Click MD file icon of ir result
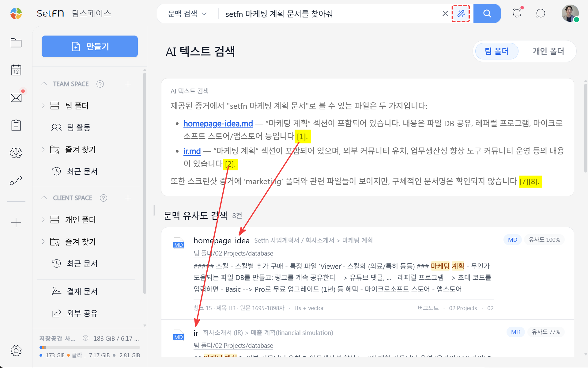The image size is (588, 368). tap(179, 335)
